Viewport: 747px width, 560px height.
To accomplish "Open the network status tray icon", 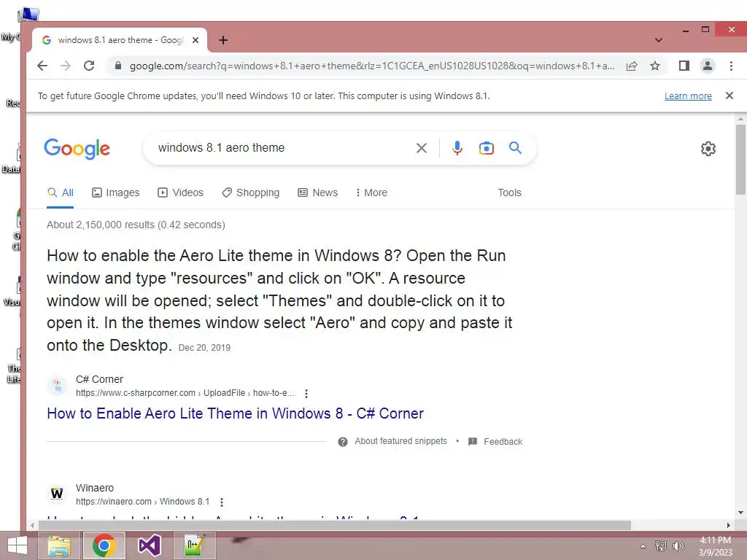I will click(661, 546).
